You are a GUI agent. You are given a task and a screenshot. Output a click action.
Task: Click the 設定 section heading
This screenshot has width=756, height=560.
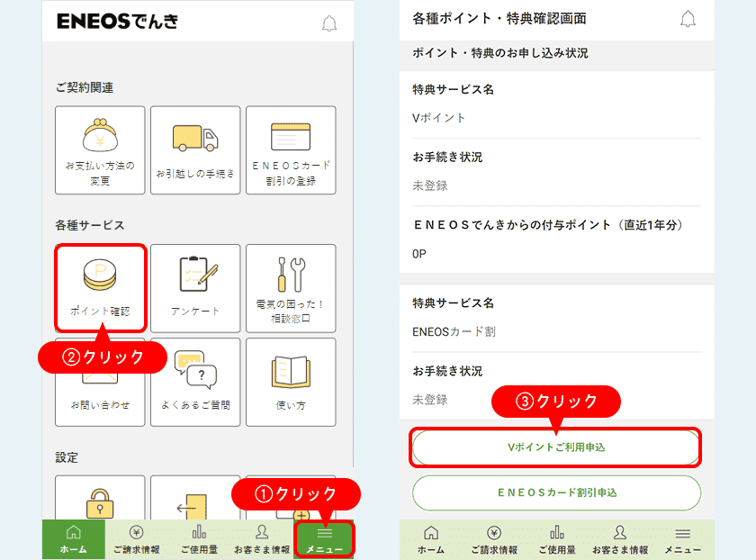click(67, 457)
